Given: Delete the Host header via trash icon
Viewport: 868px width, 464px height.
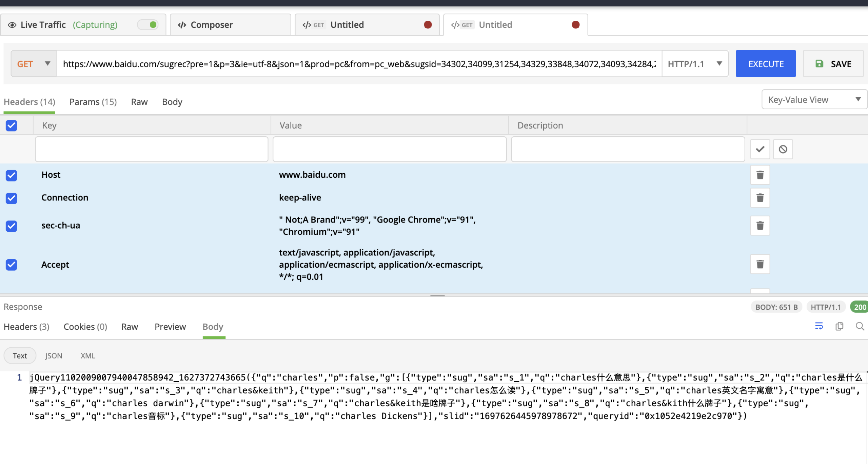Looking at the screenshot, I should (760, 175).
